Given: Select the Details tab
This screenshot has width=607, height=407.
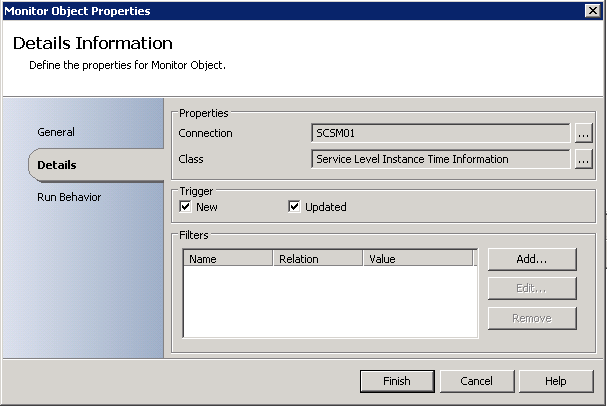Looking at the screenshot, I should coord(56,164).
